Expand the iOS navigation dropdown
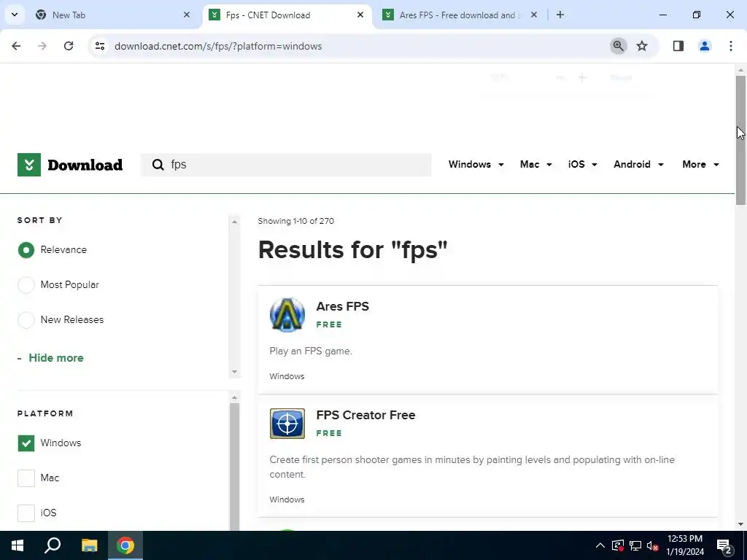The width and height of the screenshot is (747, 560). coord(582,164)
